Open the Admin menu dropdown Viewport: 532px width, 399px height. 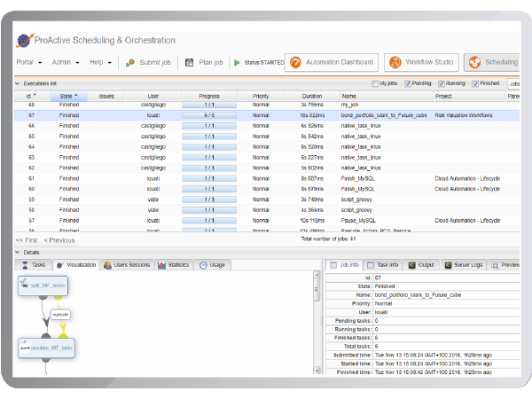[x=66, y=62]
